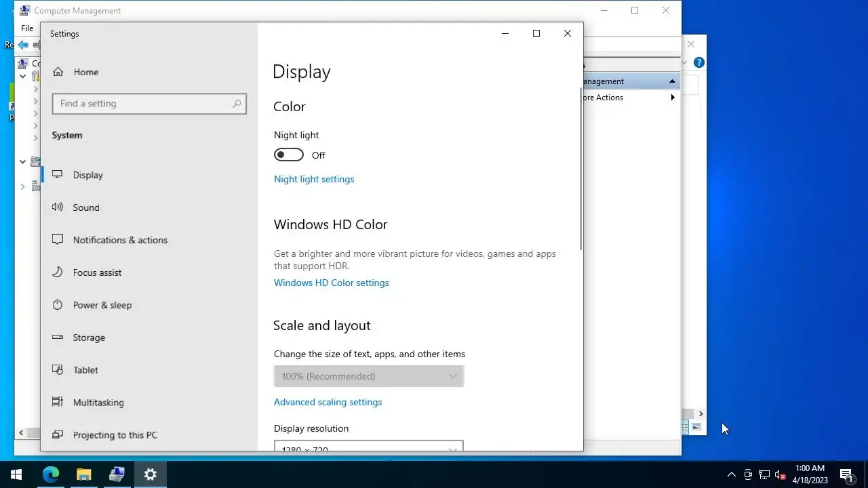Select the Notifications & actions icon

pyautogui.click(x=58, y=240)
